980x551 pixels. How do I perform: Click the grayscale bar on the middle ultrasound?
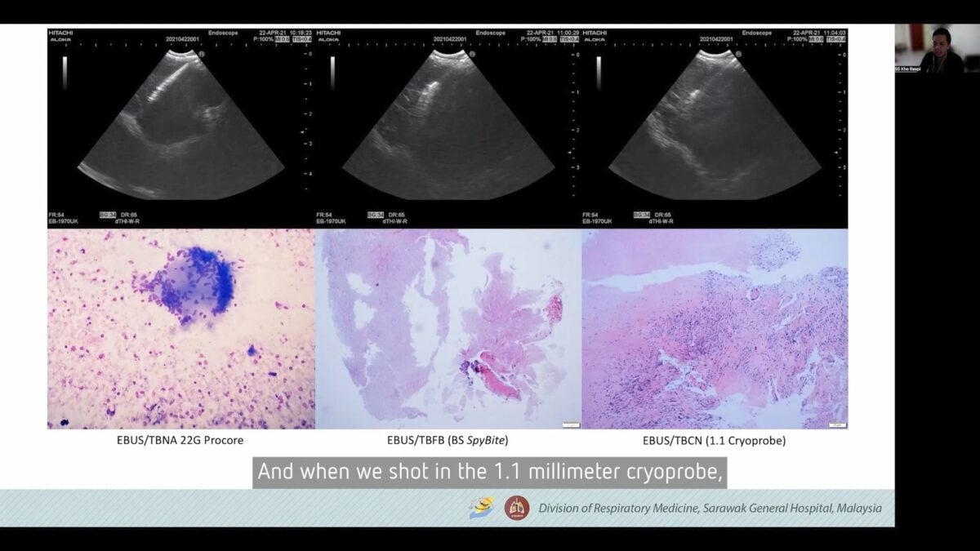(x=332, y=72)
